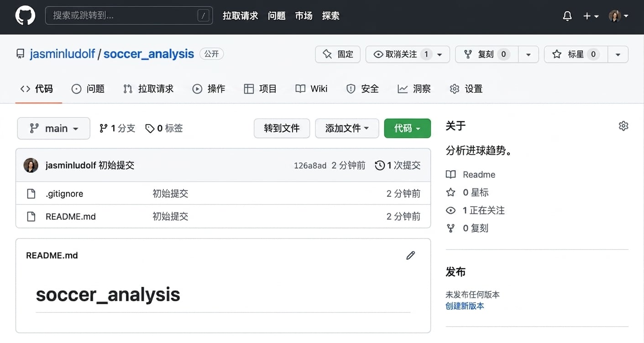The height and width of the screenshot is (343, 644).
Task: Click the 创建新版本 link
Action: coord(465,306)
